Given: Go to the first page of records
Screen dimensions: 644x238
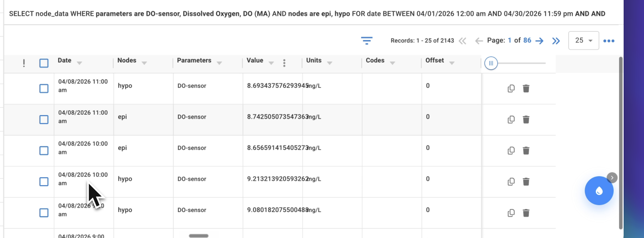Looking at the screenshot, I should coord(462,41).
